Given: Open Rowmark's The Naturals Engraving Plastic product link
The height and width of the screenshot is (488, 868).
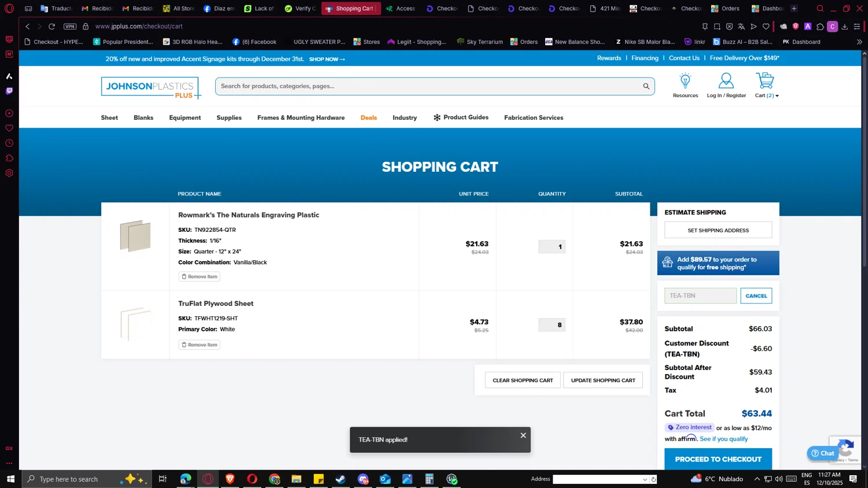Looking at the screenshot, I should [x=249, y=215].
